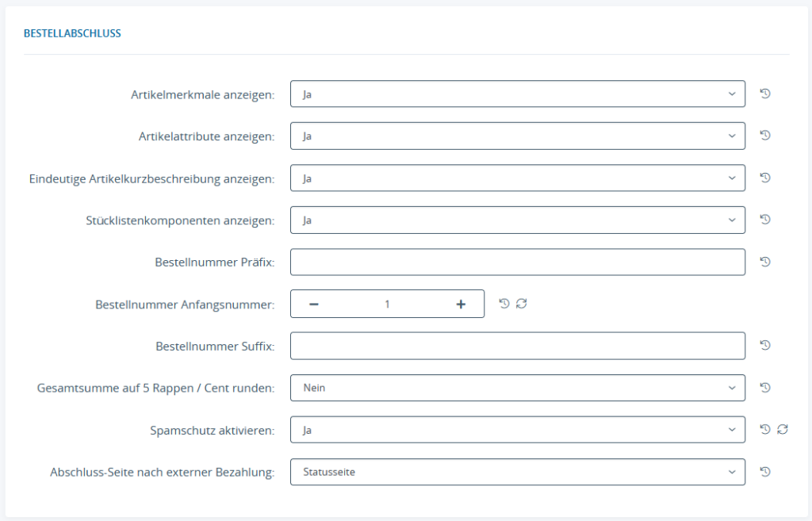Click the history icon beside "Artikelattribute anzeigen"
The width and height of the screenshot is (812, 521).
point(764,135)
